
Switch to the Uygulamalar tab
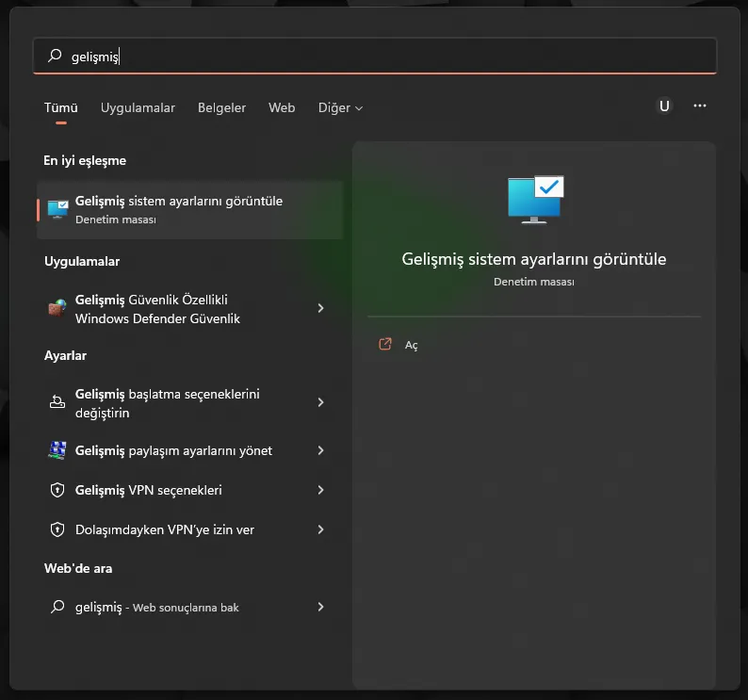(x=138, y=107)
